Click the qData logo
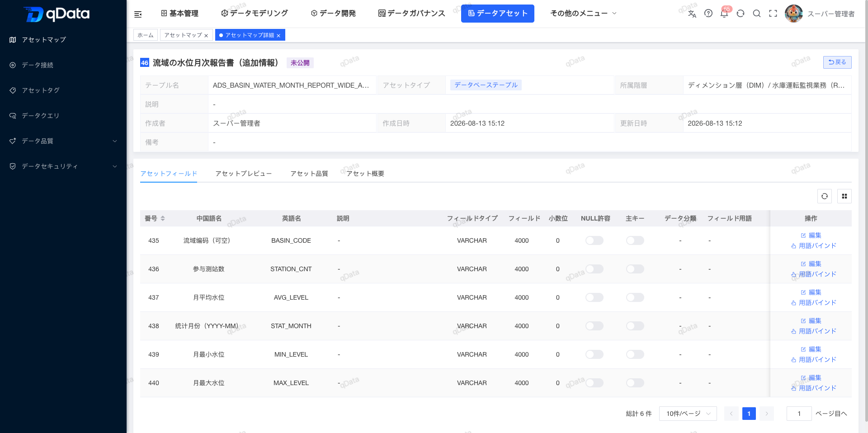The height and width of the screenshot is (433, 868). click(57, 14)
